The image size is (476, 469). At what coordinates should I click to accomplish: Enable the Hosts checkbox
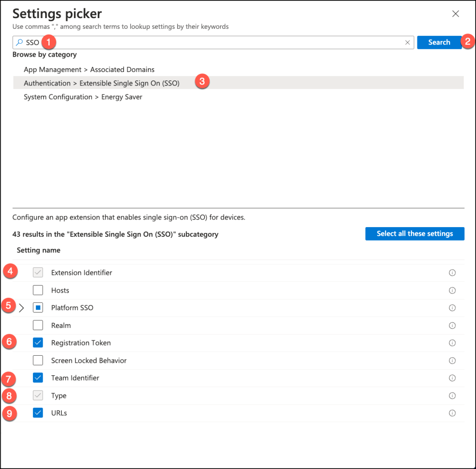[x=38, y=290]
